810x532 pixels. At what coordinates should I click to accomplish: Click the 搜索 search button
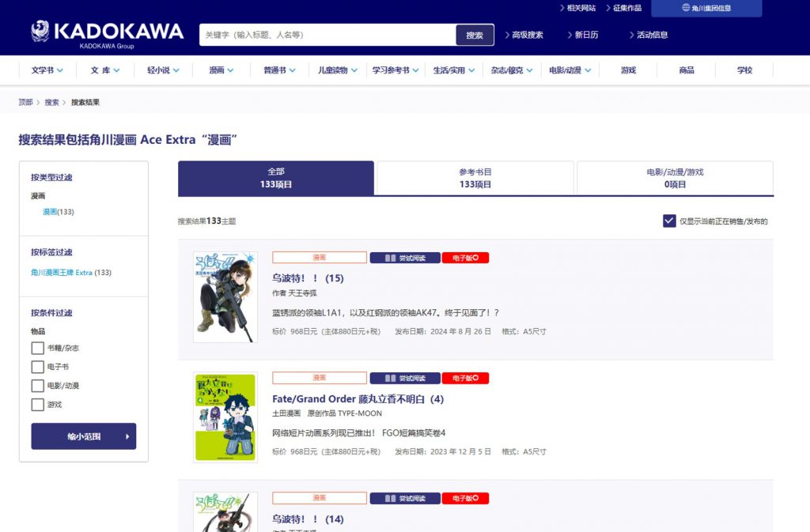pos(475,35)
